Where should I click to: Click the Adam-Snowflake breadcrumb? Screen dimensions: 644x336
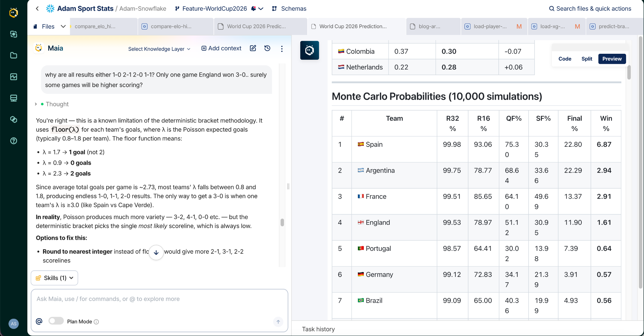(143, 8)
